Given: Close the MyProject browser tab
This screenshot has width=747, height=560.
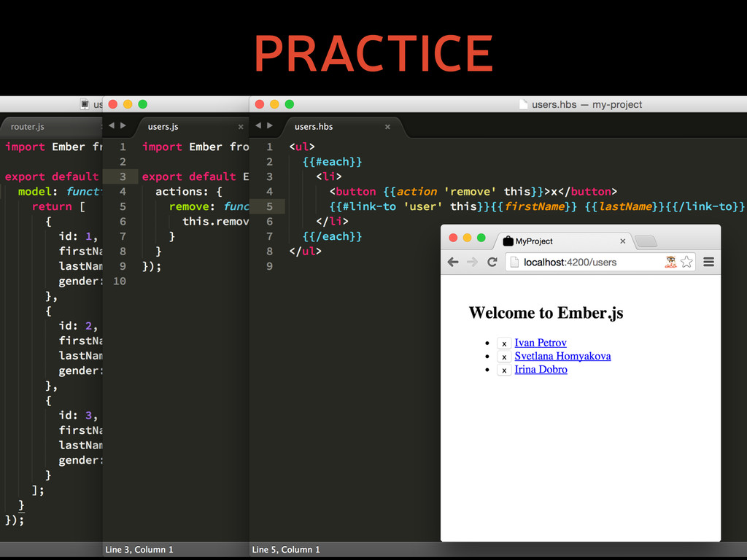Looking at the screenshot, I should point(623,241).
